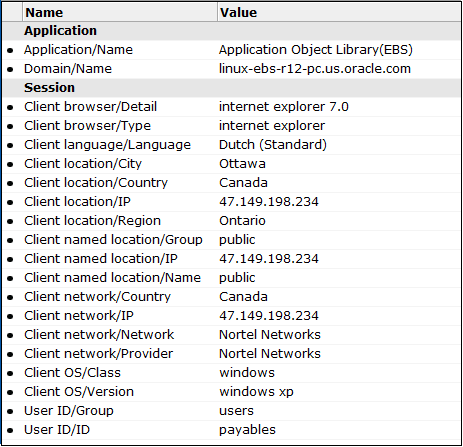The width and height of the screenshot is (463, 447).
Task: Click the bullet beside User ID/ID
Action: click(x=10, y=430)
